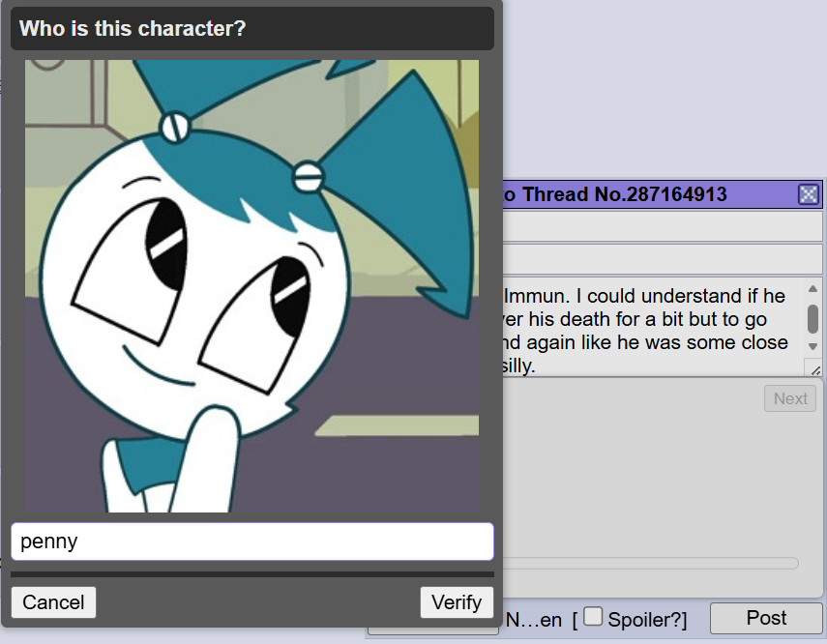Click the character image in the captcha
Screen dimensions: 827x644
pyautogui.click(x=252, y=286)
